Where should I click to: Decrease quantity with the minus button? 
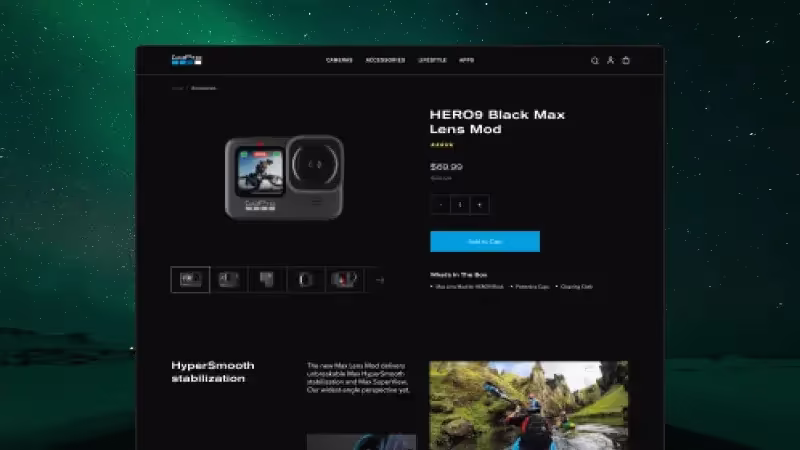(x=441, y=204)
